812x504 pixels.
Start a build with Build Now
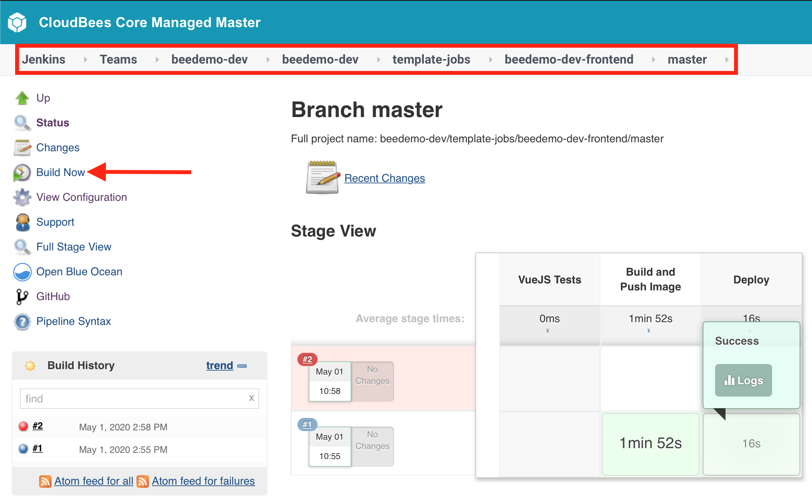[60, 173]
